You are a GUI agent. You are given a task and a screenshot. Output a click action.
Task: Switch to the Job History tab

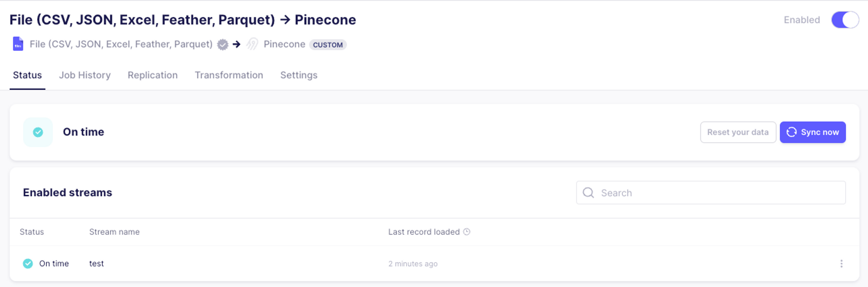tap(85, 75)
